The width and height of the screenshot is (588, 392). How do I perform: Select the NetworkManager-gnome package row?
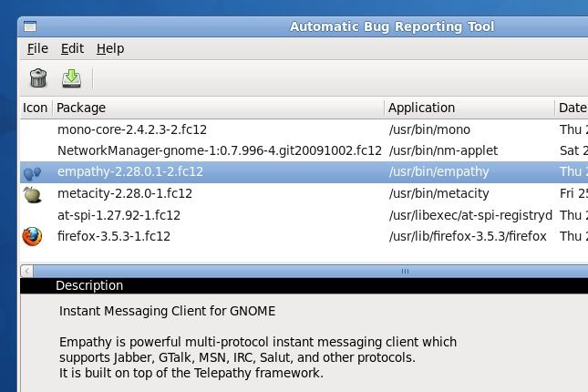click(219, 150)
